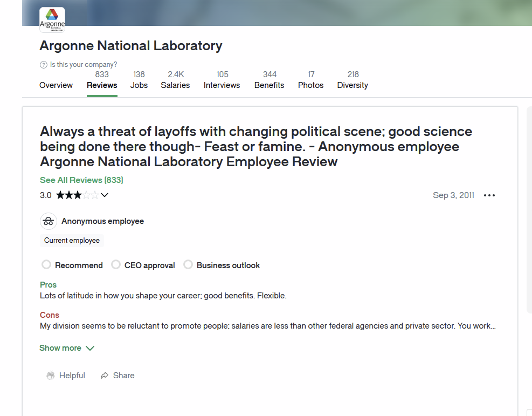The height and width of the screenshot is (416, 532).
Task: Expand the rating breakdown chevron
Action: point(105,195)
